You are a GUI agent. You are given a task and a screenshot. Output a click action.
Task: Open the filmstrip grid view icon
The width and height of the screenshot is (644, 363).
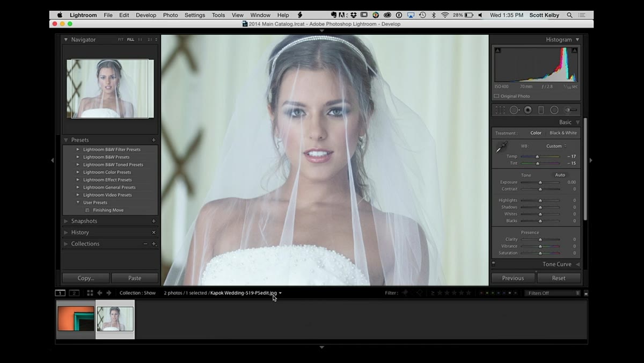click(x=90, y=293)
